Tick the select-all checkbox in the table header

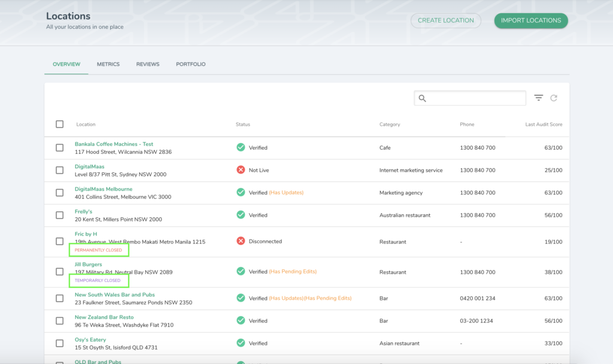[x=59, y=124]
